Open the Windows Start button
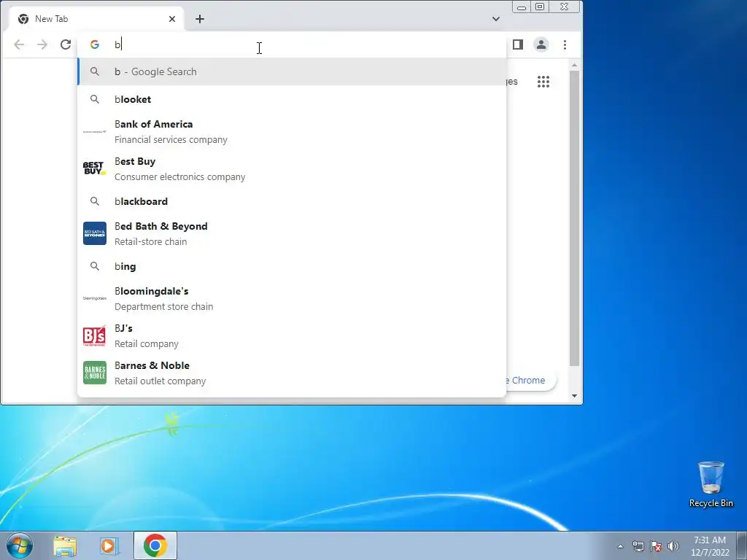Viewport: 747px width, 560px height. click(x=20, y=545)
